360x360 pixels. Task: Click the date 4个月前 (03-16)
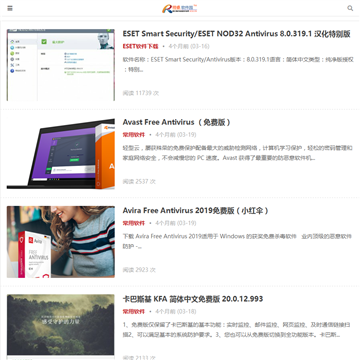click(x=189, y=46)
